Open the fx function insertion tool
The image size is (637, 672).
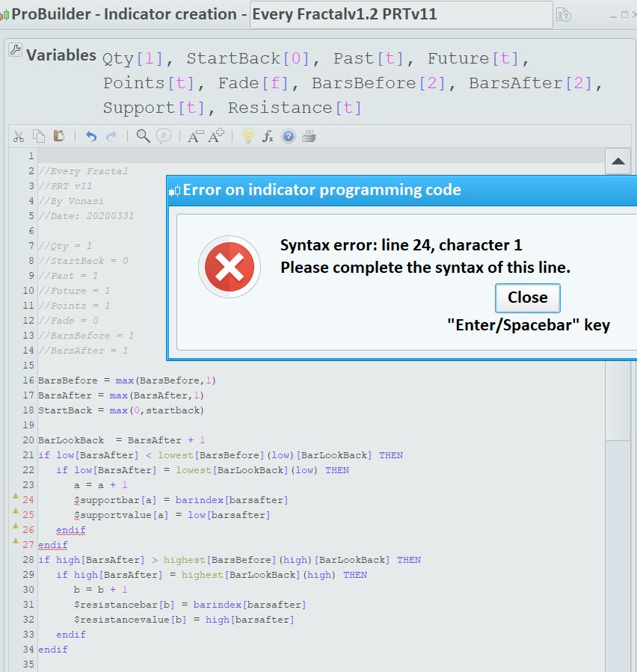pyautogui.click(x=268, y=136)
